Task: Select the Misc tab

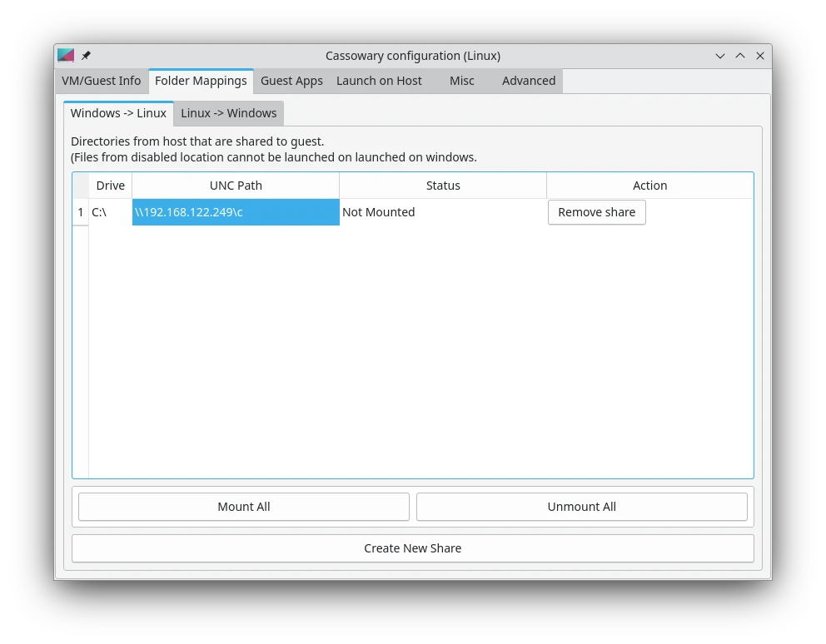Action: coord(461,81)
